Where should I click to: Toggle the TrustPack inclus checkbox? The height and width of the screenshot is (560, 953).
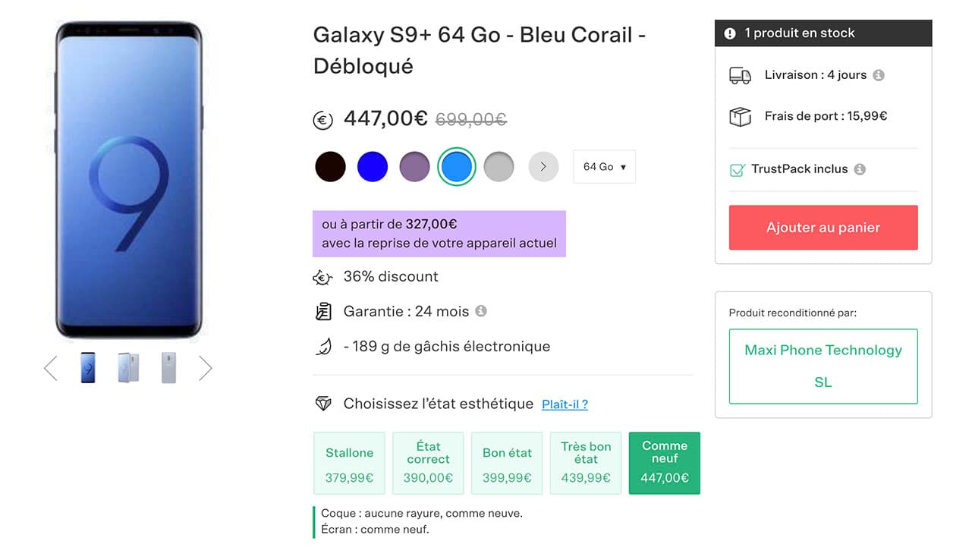pyautogui.click(x=737, y=170)
